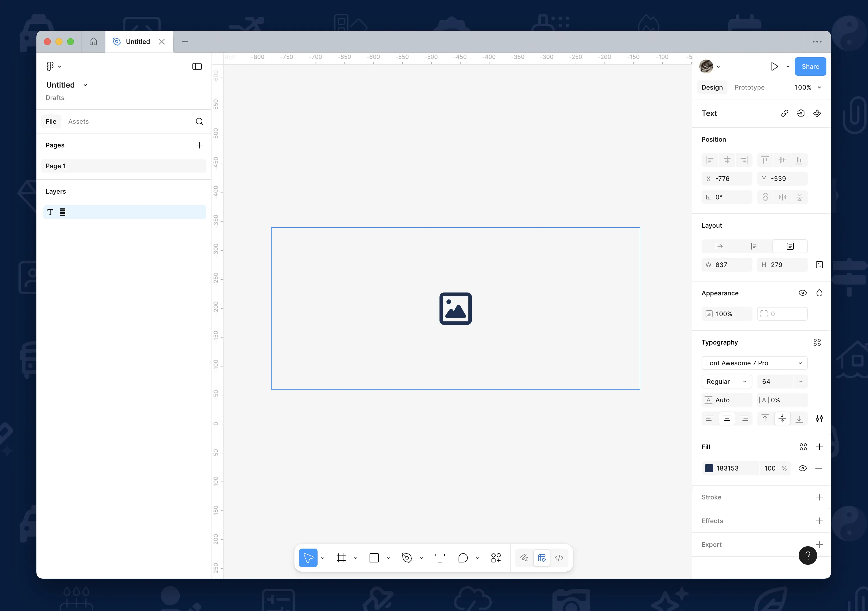Open type details settings icon

coord(819,419)
